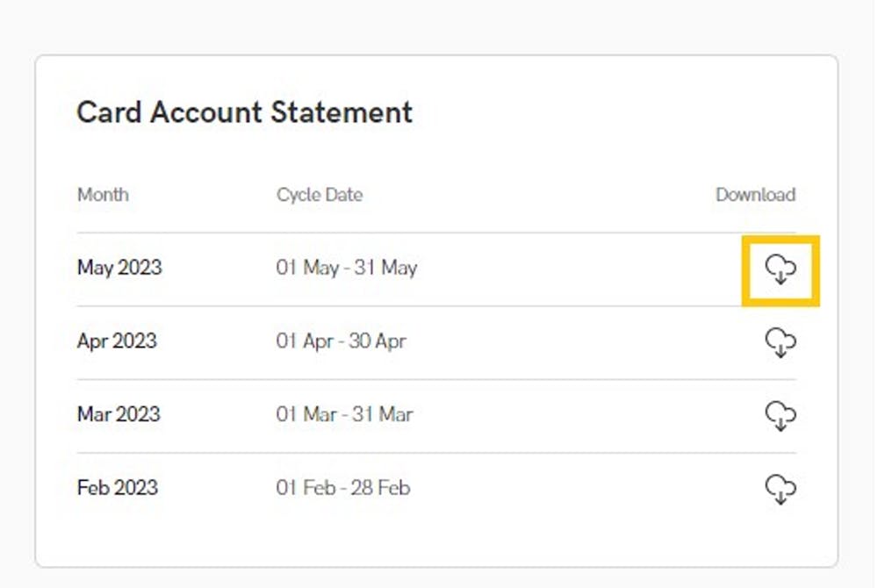Click the 01 Apr - 30 Apr cycle date
This screenshot has height=588, width=878.
(x=341, y=341)
